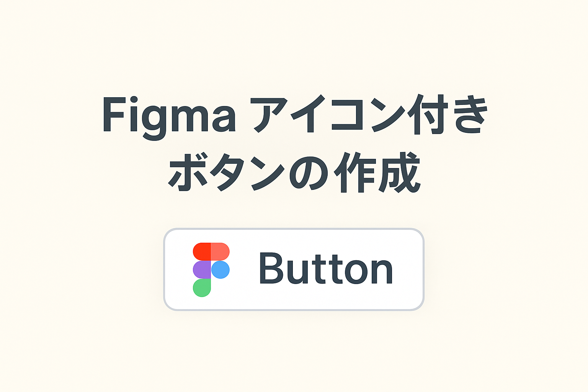The height and width of the screenshot is (392, 588).
Task: Click the final "n" of the Button label
Action: pyautogui.click(x=383, y=271)
